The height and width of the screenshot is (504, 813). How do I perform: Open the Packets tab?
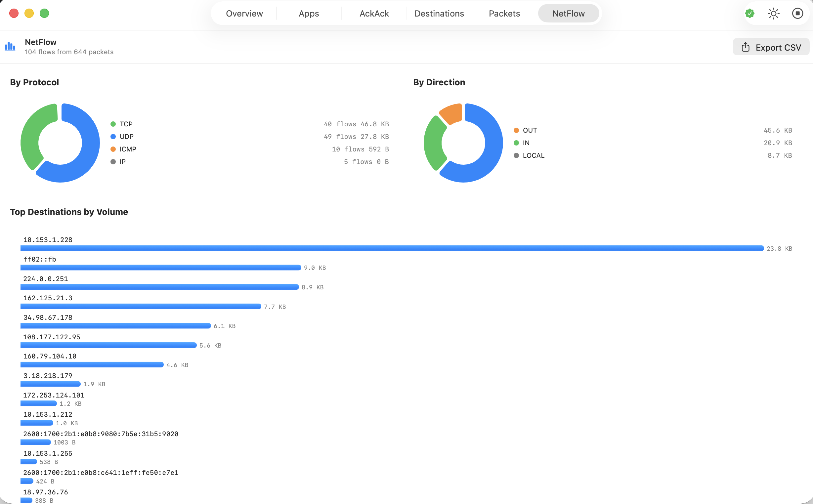(504, 13)
